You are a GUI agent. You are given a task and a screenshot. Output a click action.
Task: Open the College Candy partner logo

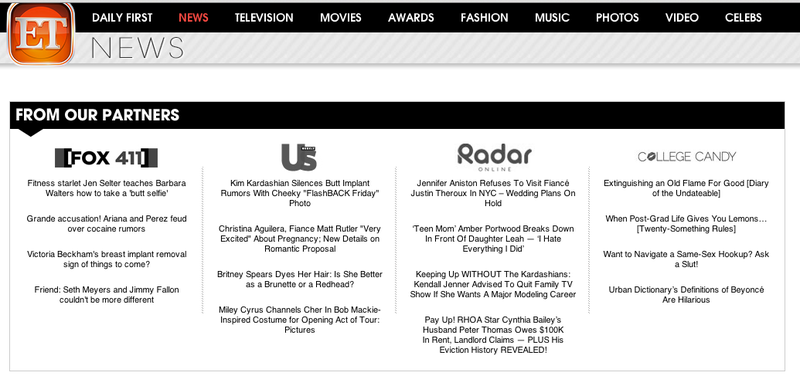click(x=687, y=157)
